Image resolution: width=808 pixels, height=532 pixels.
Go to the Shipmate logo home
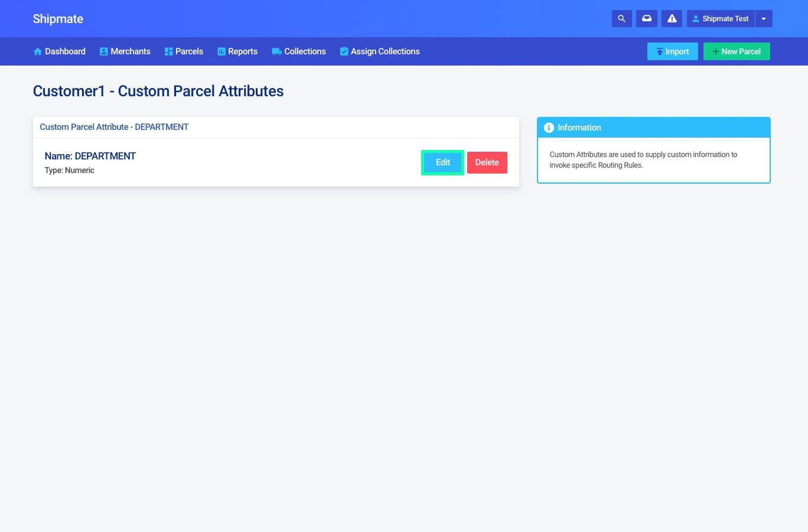click(58, 19)
